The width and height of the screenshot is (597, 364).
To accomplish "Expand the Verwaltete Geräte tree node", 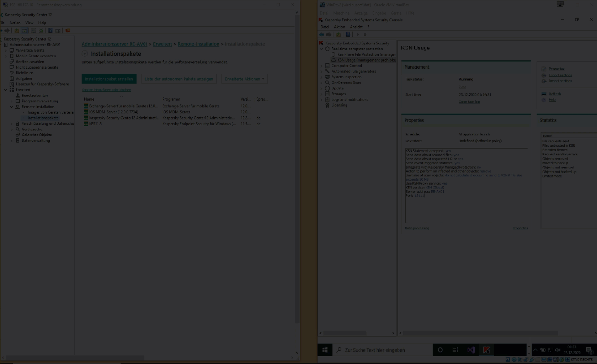I will pos(6,50).
